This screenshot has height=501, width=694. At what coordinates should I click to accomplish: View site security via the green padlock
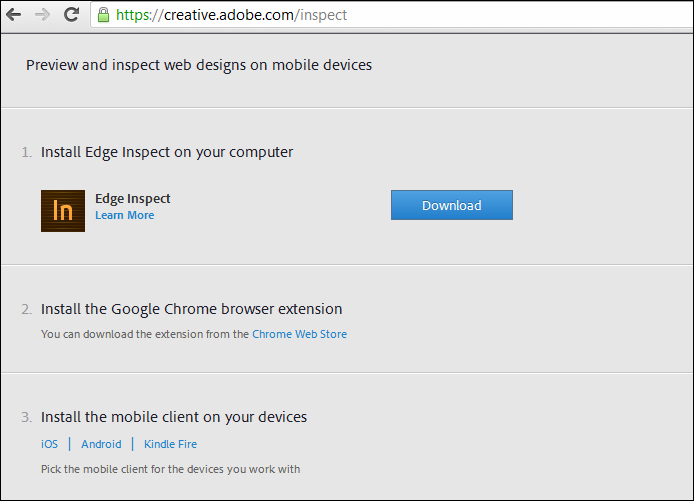(x=104, y=15)
